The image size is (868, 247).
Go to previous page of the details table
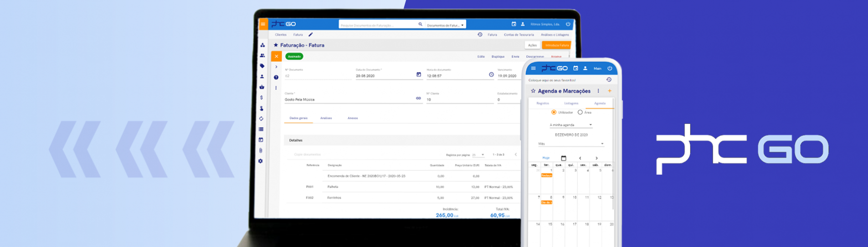pyautogui.click(x=516, y=154)
